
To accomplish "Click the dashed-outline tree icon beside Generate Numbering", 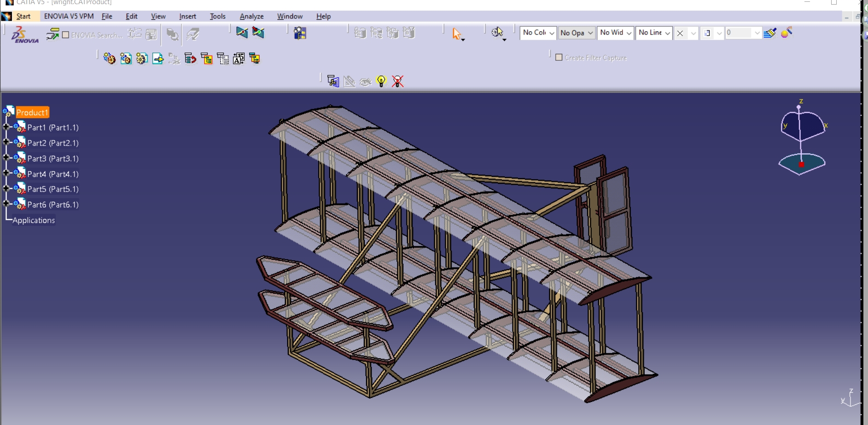I will point(222,58).
